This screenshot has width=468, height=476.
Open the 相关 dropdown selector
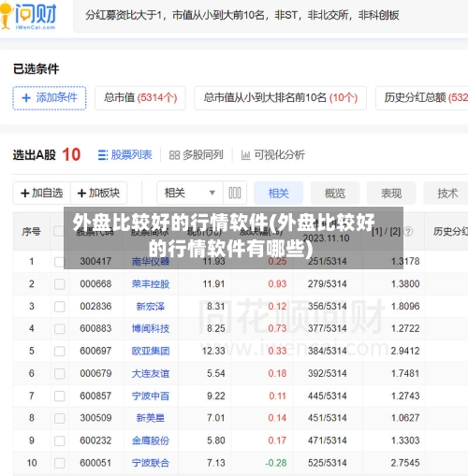coord(190,193)
